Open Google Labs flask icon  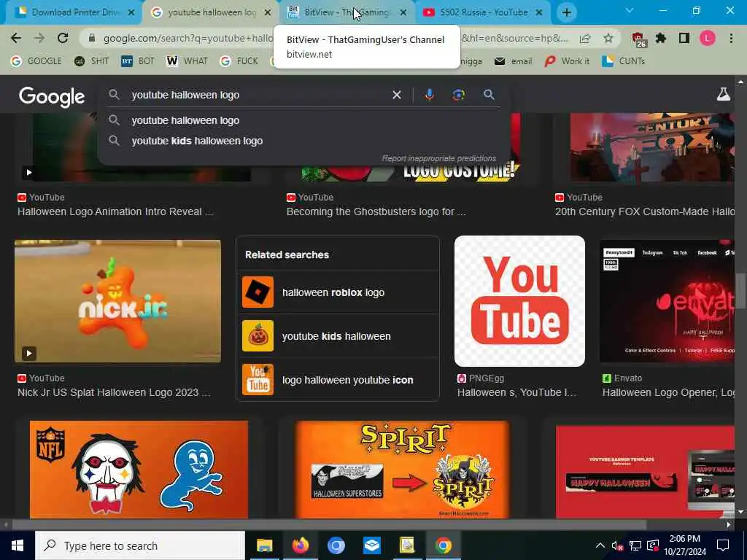(x=723, y=94)
